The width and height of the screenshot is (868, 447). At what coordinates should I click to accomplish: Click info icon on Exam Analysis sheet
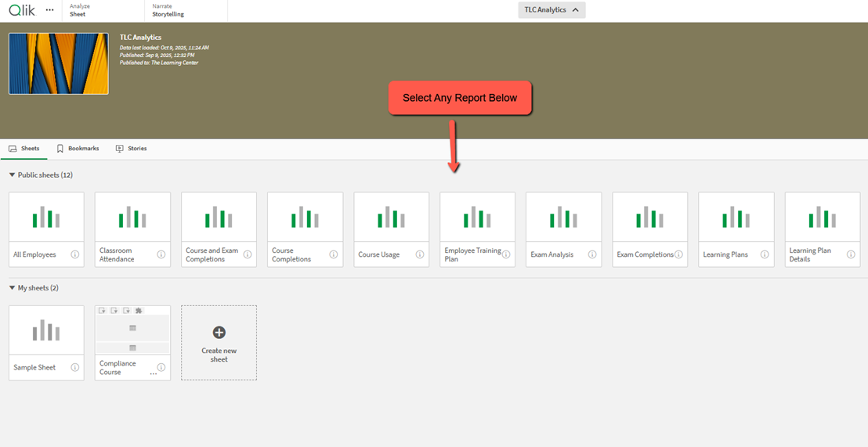[592, 254]
